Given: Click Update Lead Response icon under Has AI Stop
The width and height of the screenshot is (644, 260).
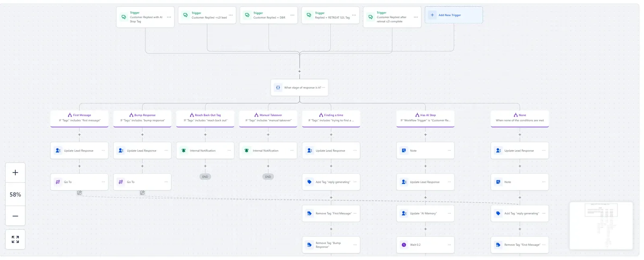Looking at the screenshot, I should coord(404,182).
